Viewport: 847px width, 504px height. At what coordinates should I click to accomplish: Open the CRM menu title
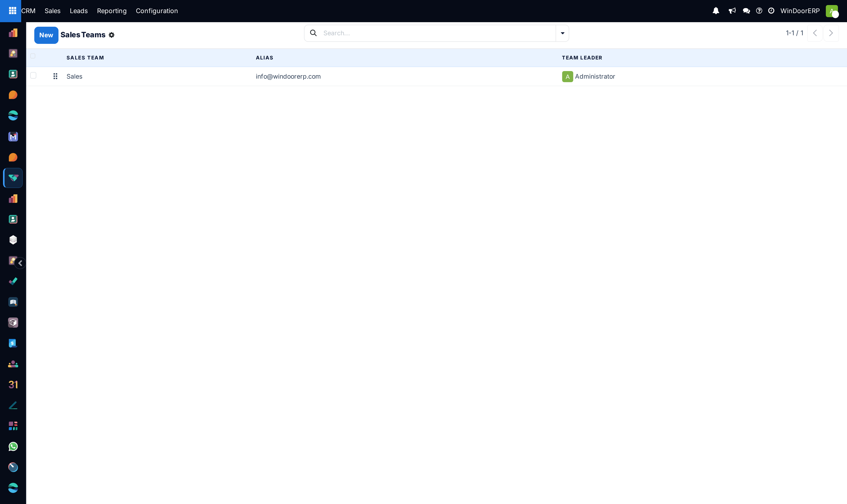click(x=28, y=11)
